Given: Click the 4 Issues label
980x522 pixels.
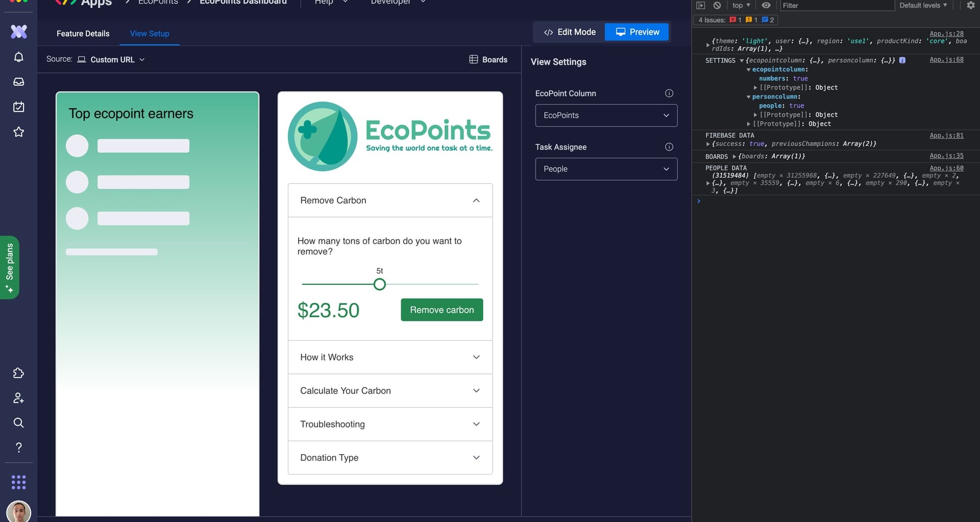Looking at the screenshot, I should point(712,20).
